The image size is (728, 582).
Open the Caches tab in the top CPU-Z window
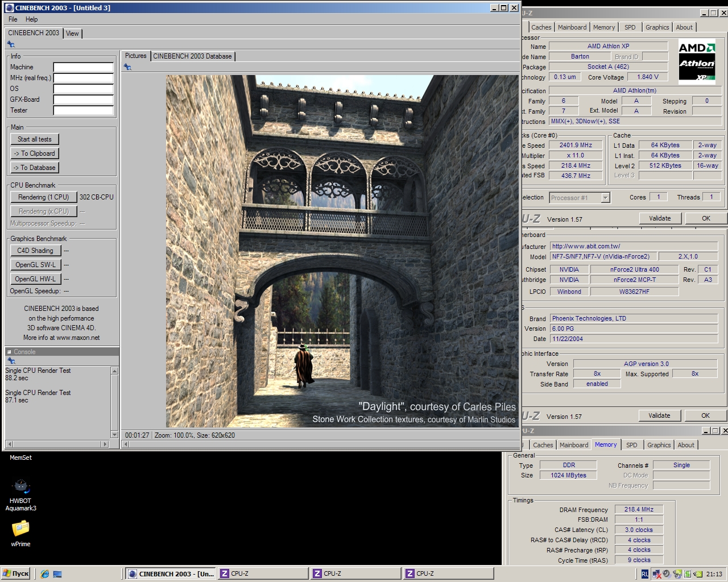pos(541,27)
